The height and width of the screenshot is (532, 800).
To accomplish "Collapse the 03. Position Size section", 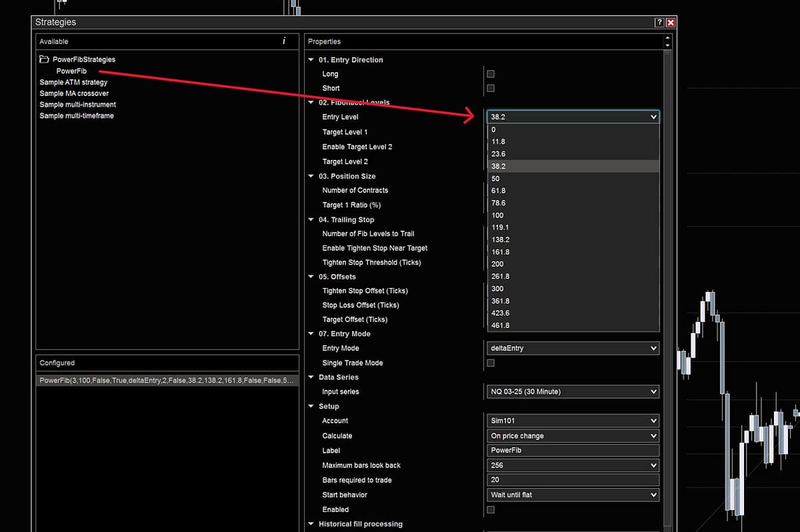I will coord(311,177).
